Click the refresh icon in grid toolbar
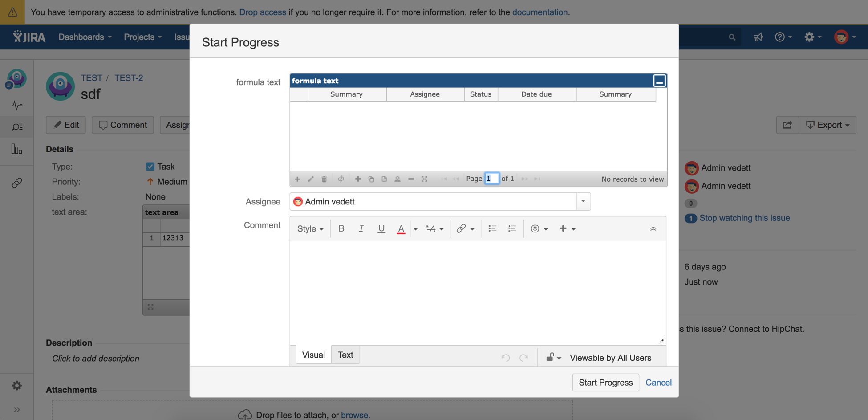The height and width of the screenshot is (420, 868). coord(341,179)
